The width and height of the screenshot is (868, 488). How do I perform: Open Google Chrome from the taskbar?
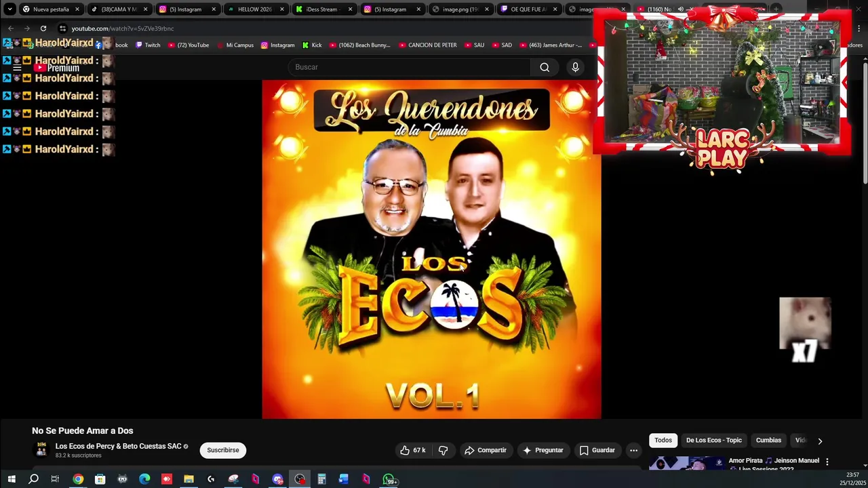point(78,479)
